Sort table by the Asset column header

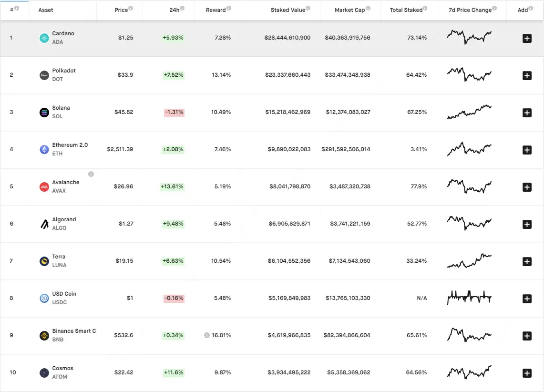coord(46,10)
